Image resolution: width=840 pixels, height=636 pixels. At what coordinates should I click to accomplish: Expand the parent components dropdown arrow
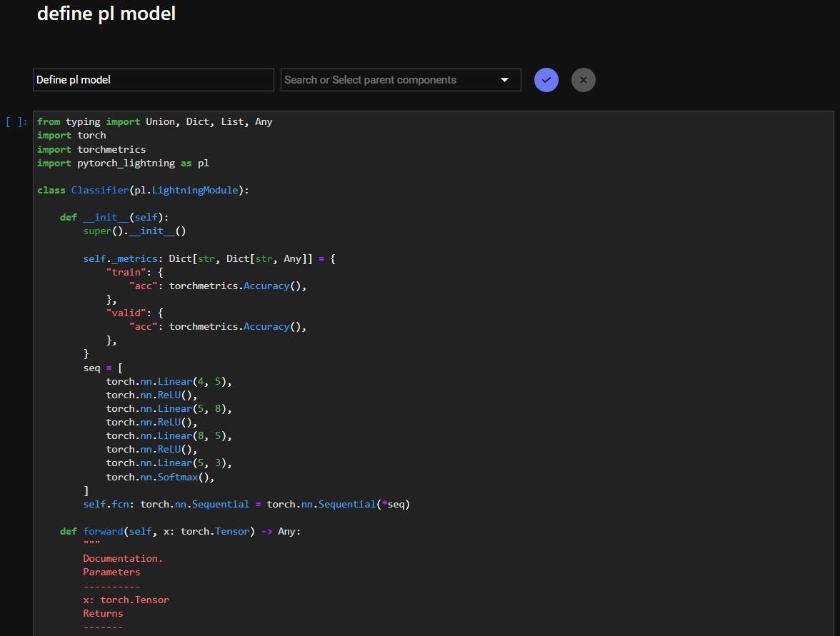(505, 80)
